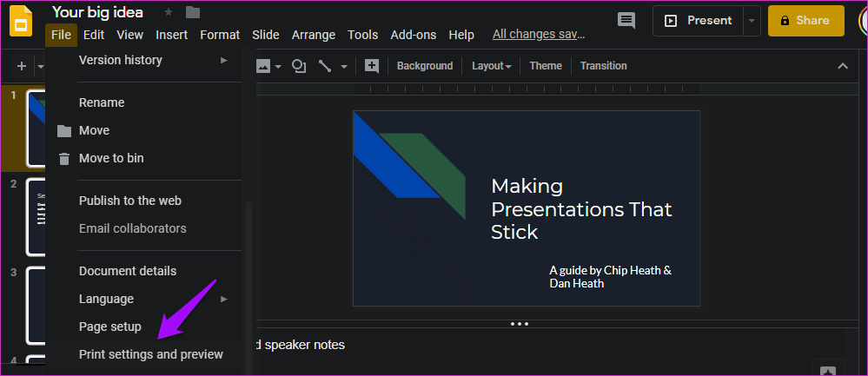The height and width of the screenshot is (376, 868).
Task: Expand the insert image dropdown arrow
Action: (278, 67)
